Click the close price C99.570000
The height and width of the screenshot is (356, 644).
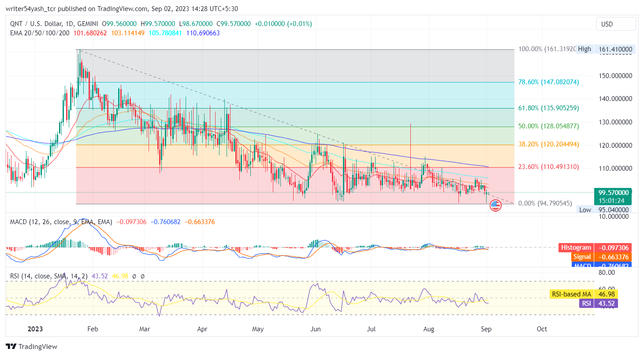234,24
